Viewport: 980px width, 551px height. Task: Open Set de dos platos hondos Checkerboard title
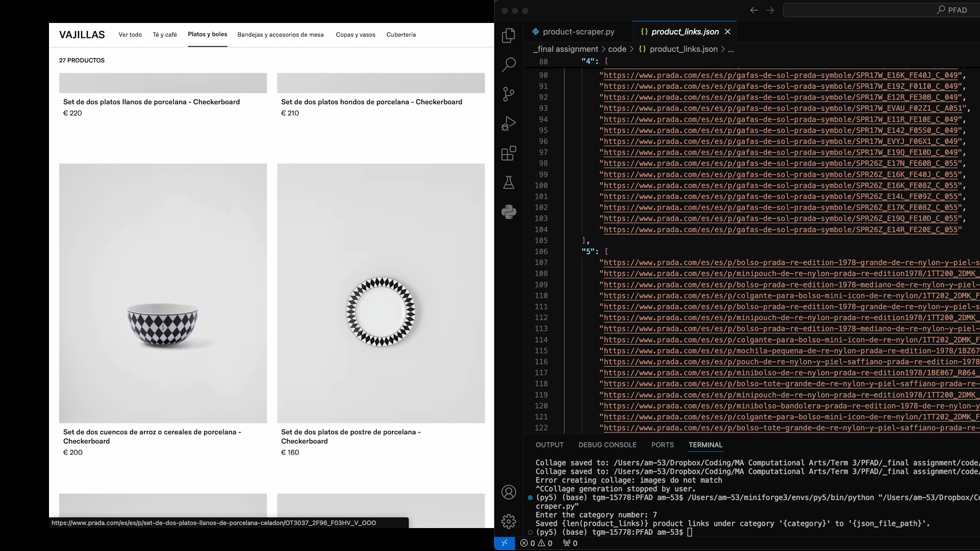click(x=372, y=102)
